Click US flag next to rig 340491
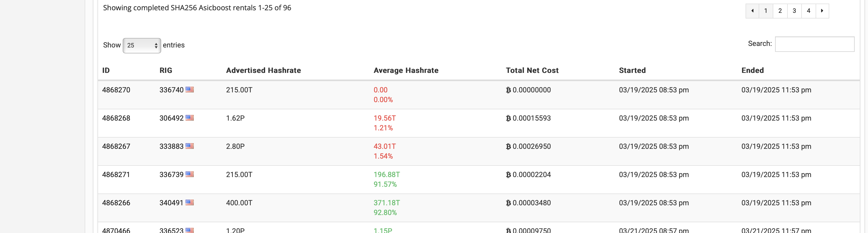 pos(190,203)
